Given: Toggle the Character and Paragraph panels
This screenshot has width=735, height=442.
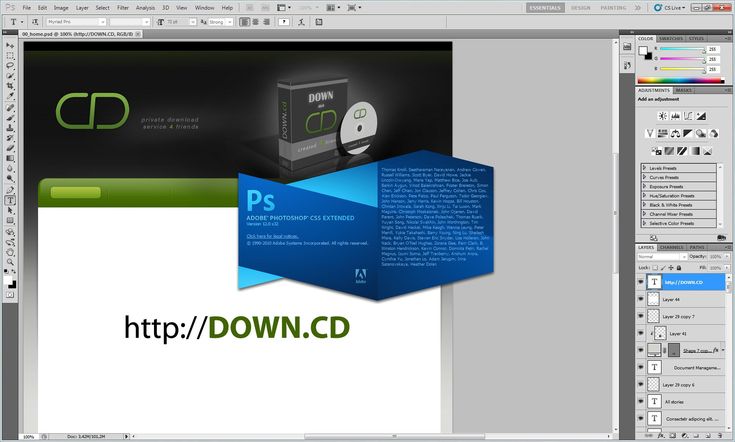Looking at the screenshot, I should tap(319, 22).
